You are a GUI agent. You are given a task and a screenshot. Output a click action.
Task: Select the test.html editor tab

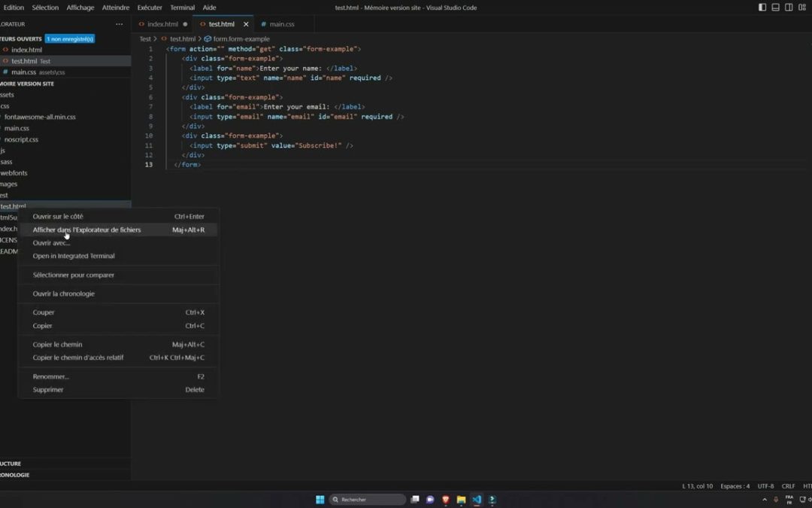[x=222, y=24]
